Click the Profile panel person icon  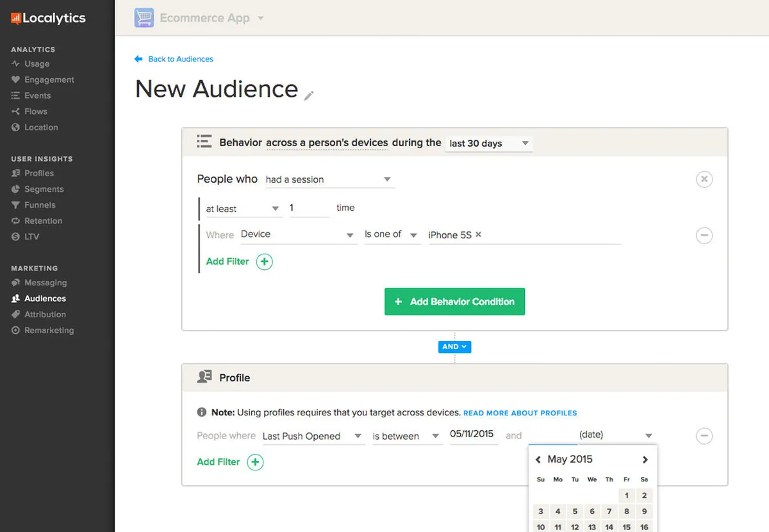click(204, 377)
